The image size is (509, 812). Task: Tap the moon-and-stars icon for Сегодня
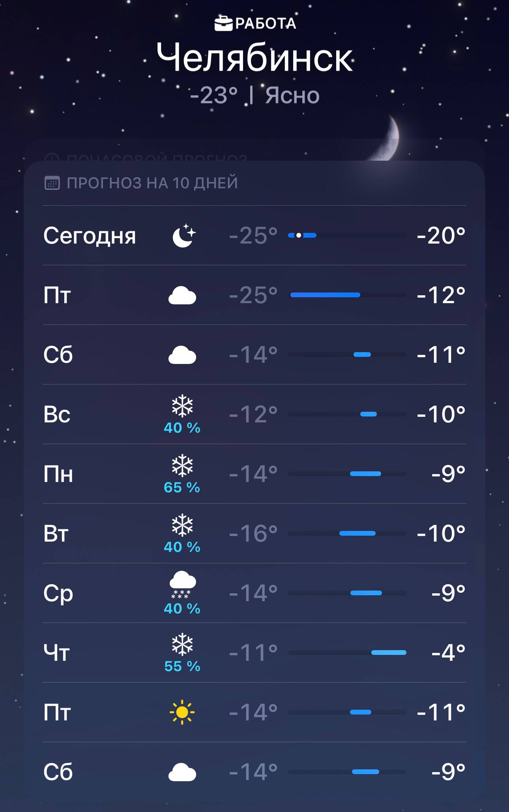point(183,236)
